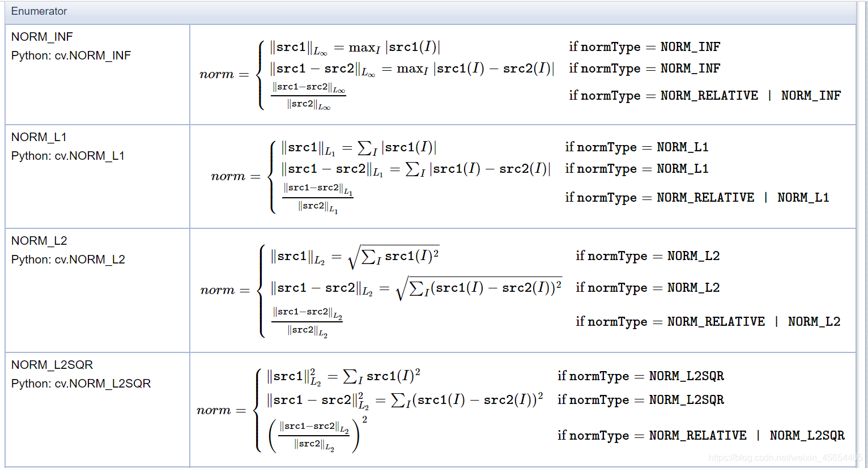Select the NORM_L2 enumerator name
The height and width of the screenshot is (468, 868).
(x=39, y=241)
